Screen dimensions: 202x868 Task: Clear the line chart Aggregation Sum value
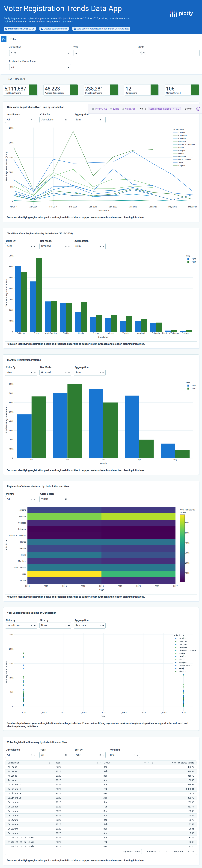[100, 120]
